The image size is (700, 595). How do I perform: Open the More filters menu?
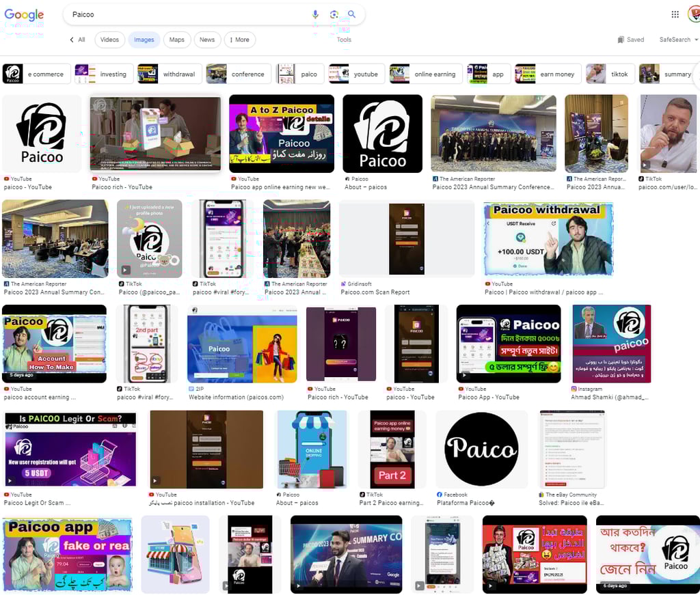(239, 40)
